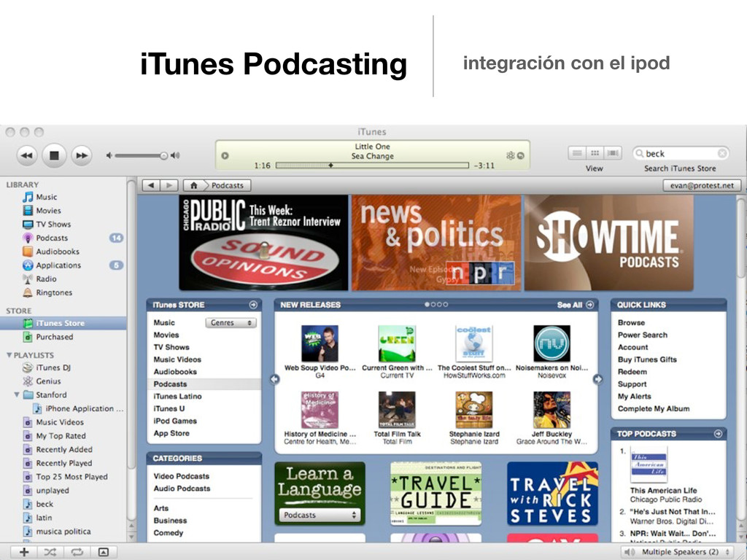The image size is (747, 560).
Task: Select App Store in store menu
Action: [171, 433]
